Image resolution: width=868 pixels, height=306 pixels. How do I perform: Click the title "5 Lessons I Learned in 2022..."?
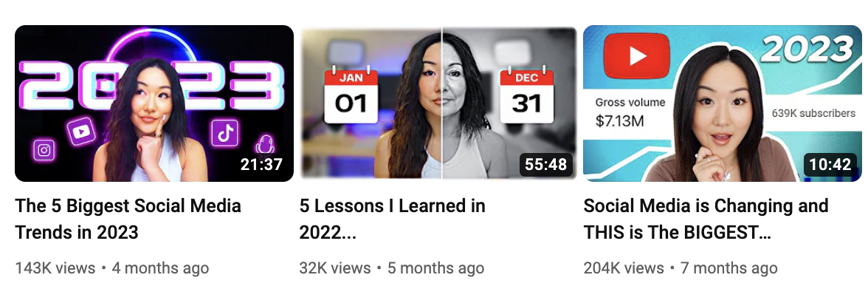coord(393,219)
